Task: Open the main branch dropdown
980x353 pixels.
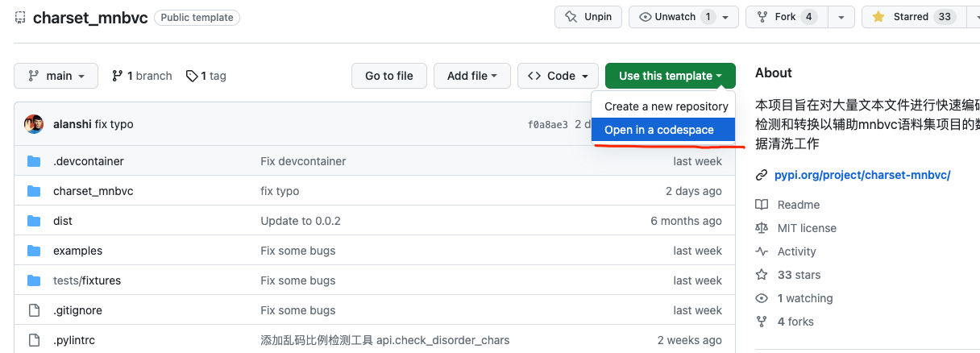Action: click(56, 76)
